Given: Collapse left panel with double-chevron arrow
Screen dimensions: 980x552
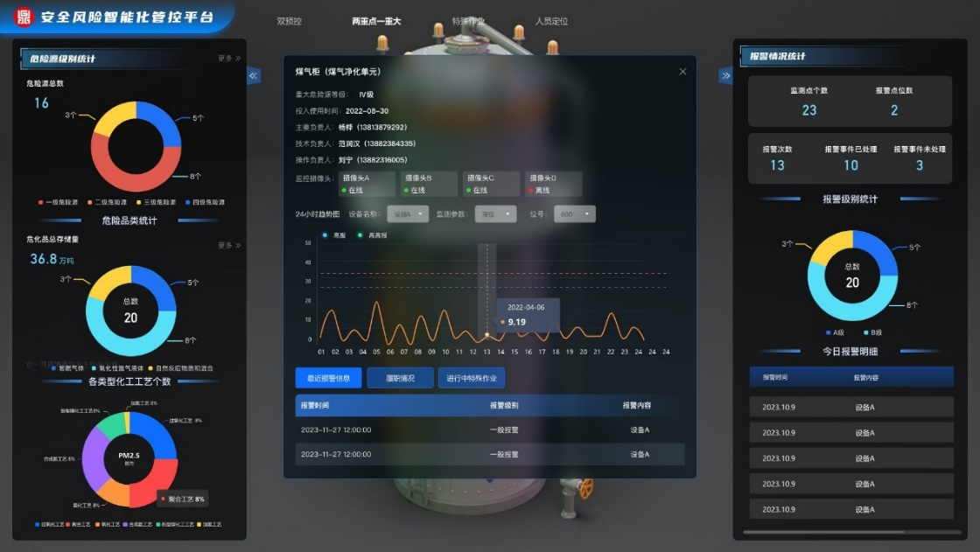Looking at the screenshot, I should (254, 76).
